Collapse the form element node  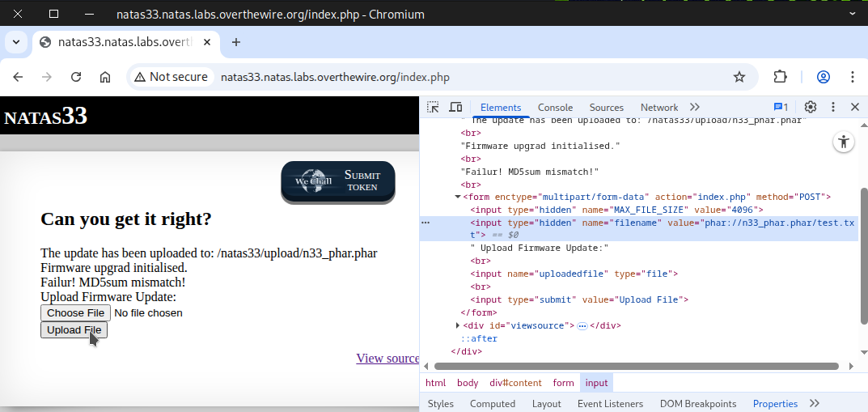[458, 197]
